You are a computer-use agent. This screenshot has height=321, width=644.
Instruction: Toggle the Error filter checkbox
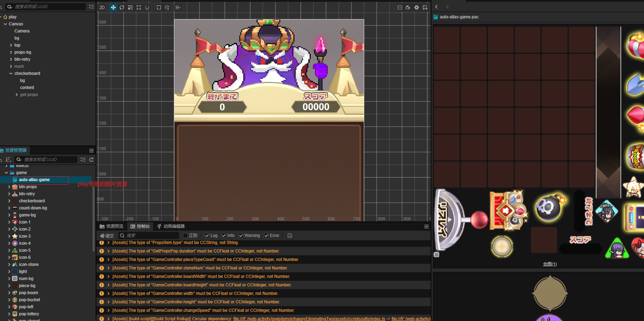267,236
